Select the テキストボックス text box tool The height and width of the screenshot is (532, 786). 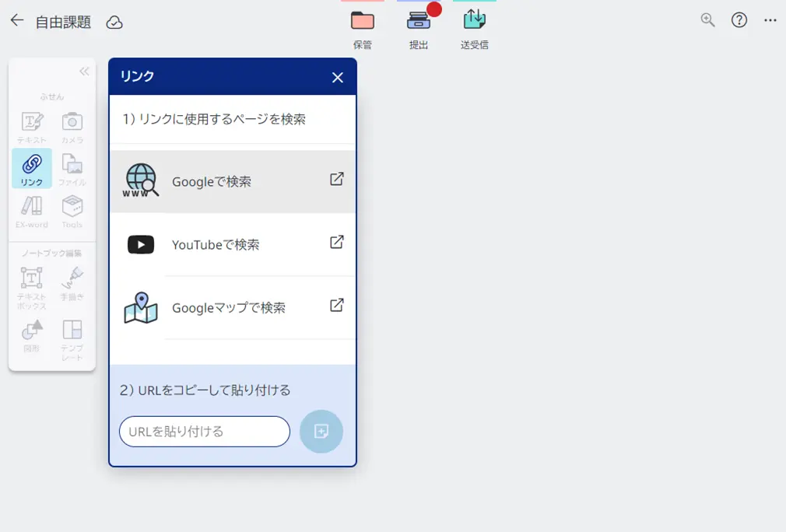click(x=31, y=277)
